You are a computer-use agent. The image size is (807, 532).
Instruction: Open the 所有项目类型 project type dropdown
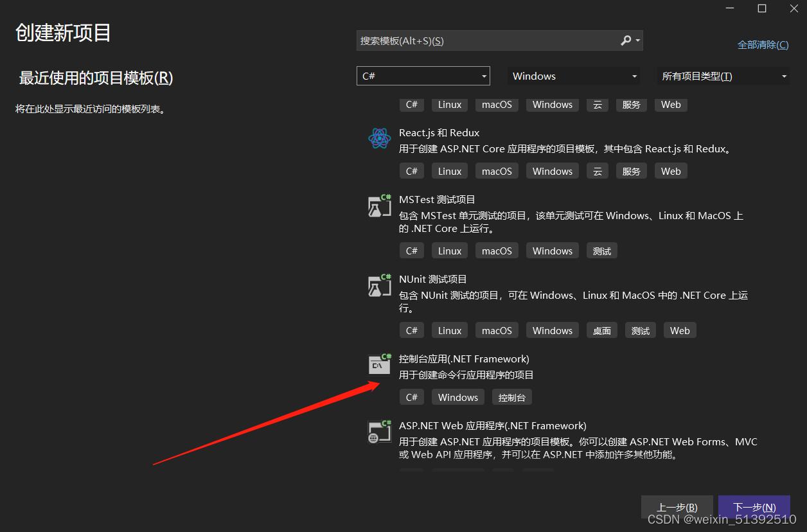723,76
